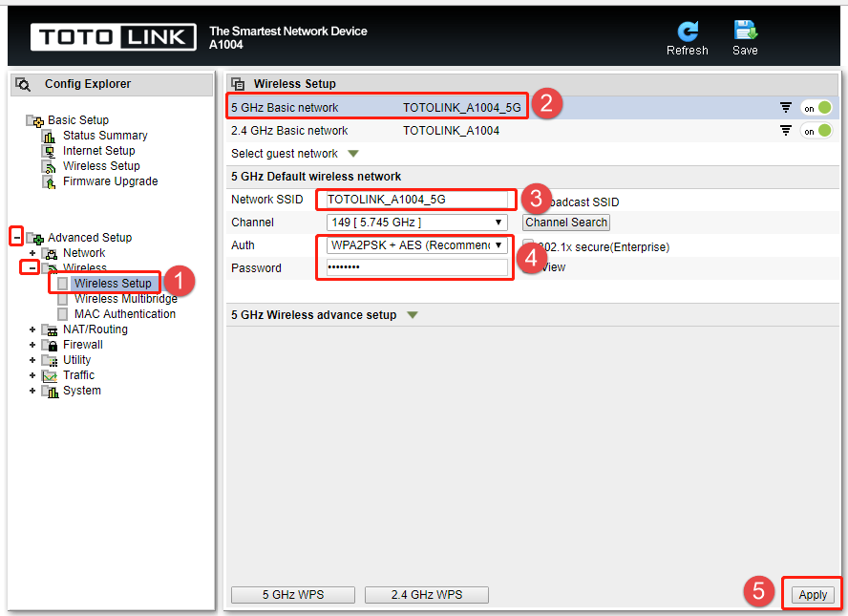848x616 pixels.
Task: Expand 5 GHz Wireless advance setup section
Action: click(x=413, y=315)
